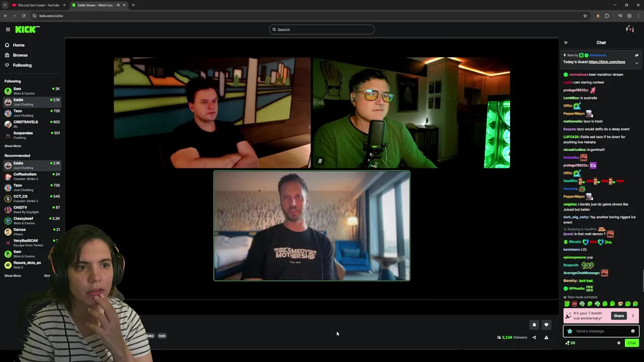Open user profile avatar menu

coord(629,30)
